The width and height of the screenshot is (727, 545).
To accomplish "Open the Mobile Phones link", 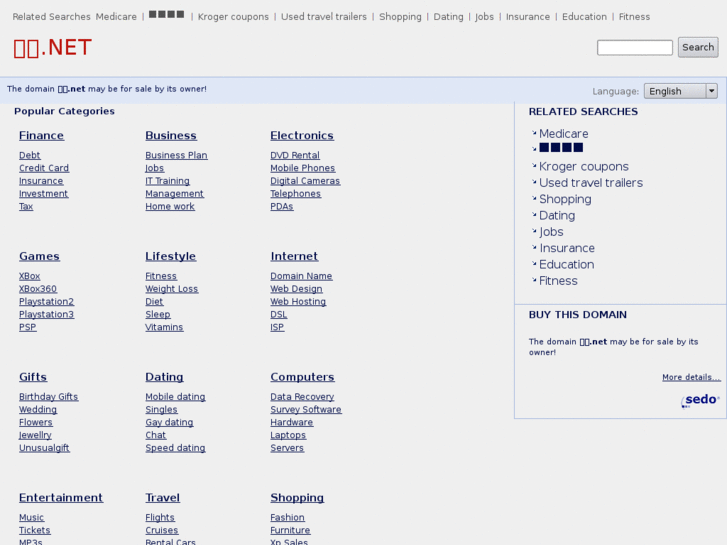I will pos(303,168).
